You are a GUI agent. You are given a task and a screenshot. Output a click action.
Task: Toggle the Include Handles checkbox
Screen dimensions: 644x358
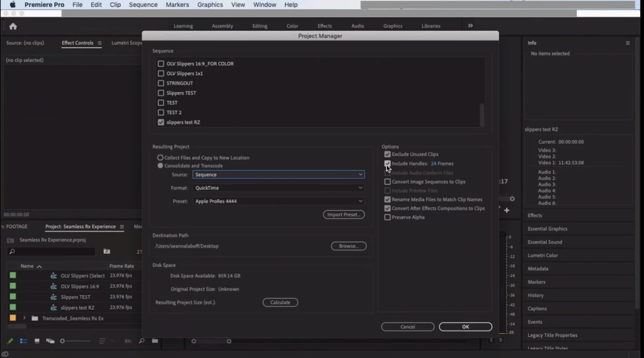tap(387, 164)
